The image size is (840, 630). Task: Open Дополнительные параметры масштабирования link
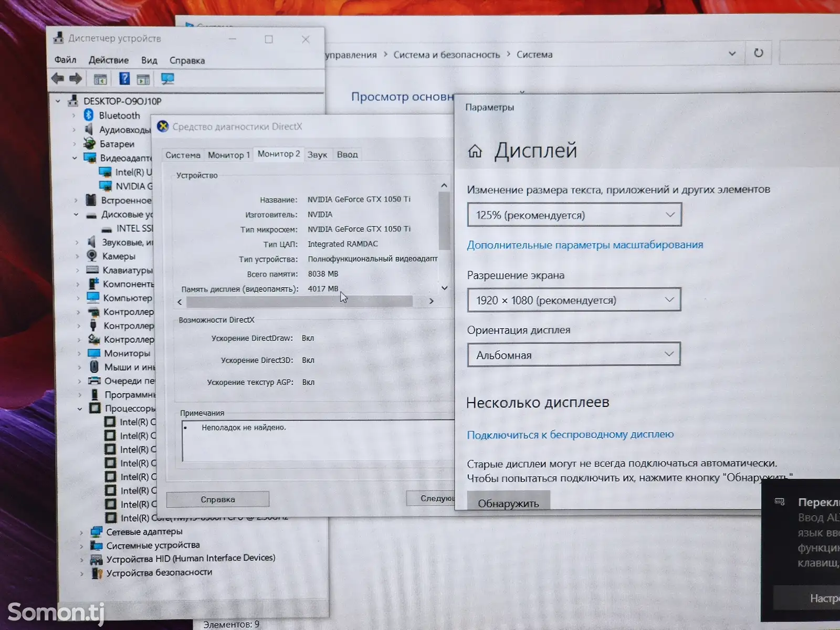[x=585, y=245]
